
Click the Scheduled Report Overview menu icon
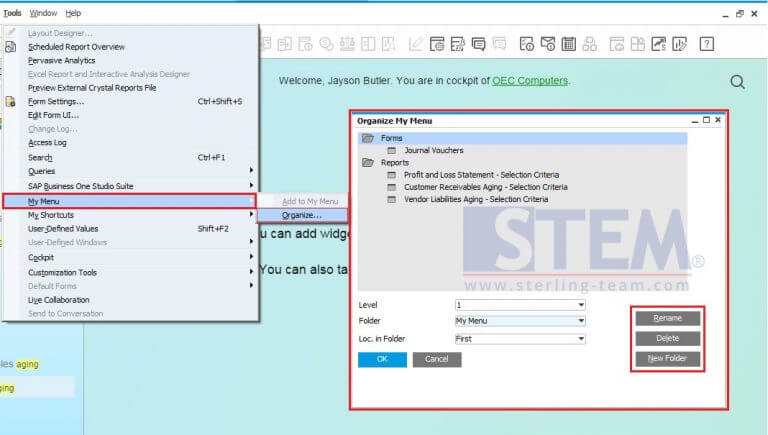click(11, 46)
